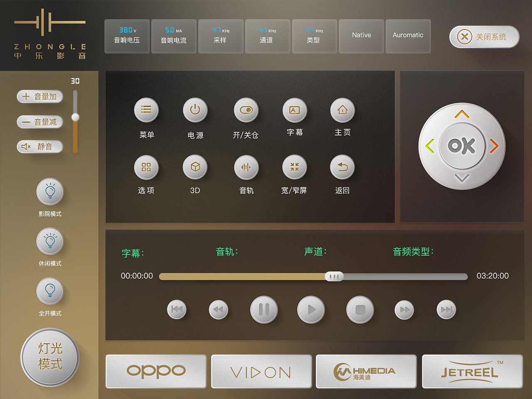
Task: Click the volume value 30
Action: pos(75,81)
